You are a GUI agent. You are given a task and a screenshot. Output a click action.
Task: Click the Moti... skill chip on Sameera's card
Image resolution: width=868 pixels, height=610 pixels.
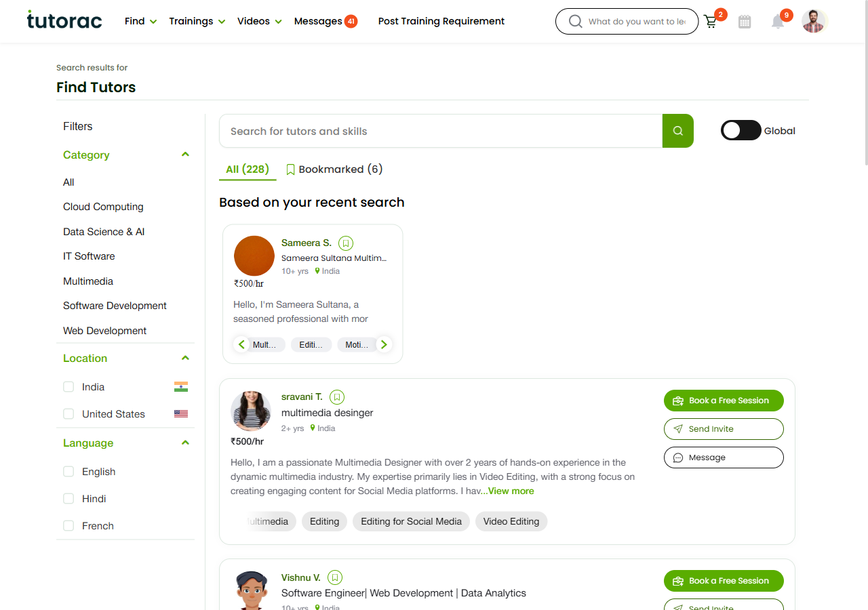tap(357, 345)
